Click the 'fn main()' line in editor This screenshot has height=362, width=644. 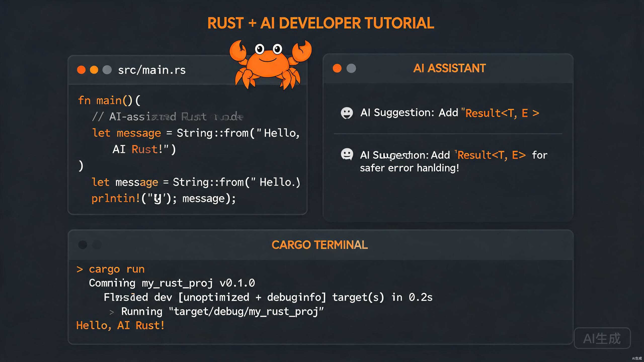[109, 101]
